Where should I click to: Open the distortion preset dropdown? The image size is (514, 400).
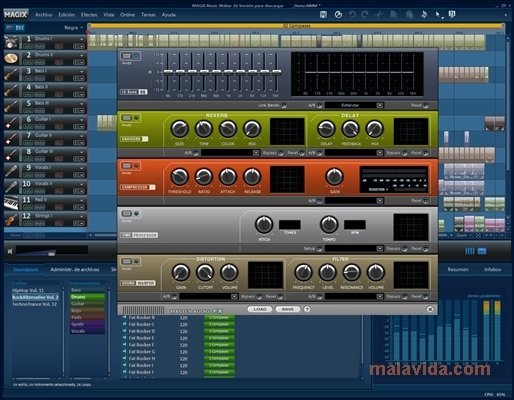click(x=234, y=296)
